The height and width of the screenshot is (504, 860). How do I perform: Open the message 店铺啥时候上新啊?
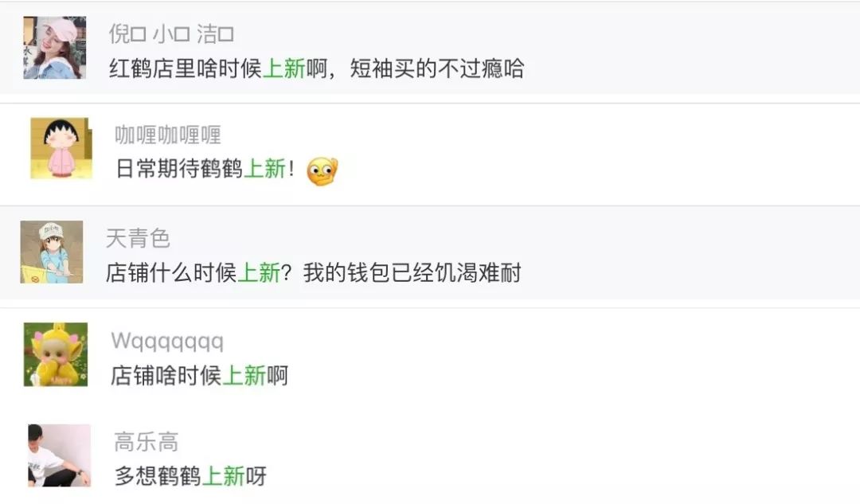point(199,376)
